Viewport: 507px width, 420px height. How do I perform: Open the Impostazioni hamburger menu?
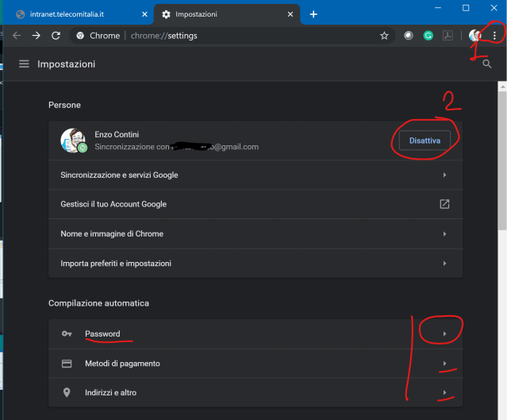[24, 64]
